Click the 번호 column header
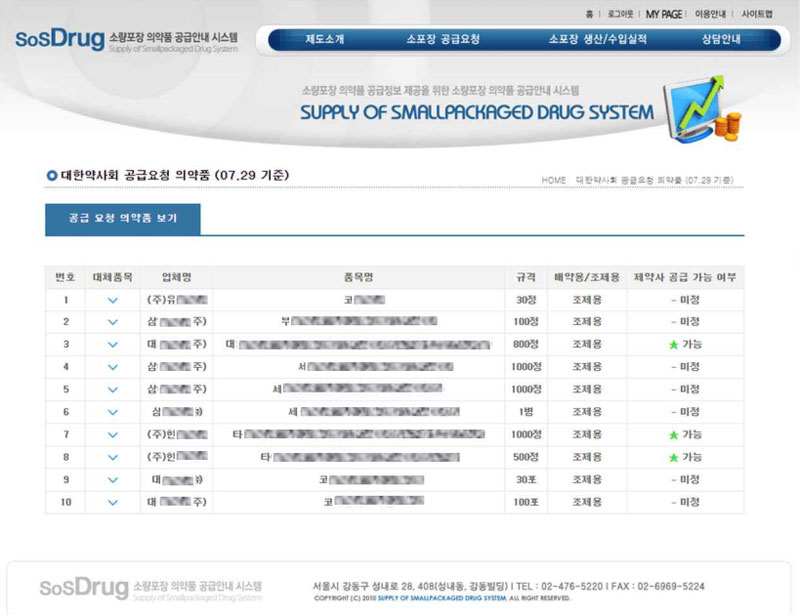Image resolution: width=800 pixels, height=615 pixels. [x=65, y=278]
